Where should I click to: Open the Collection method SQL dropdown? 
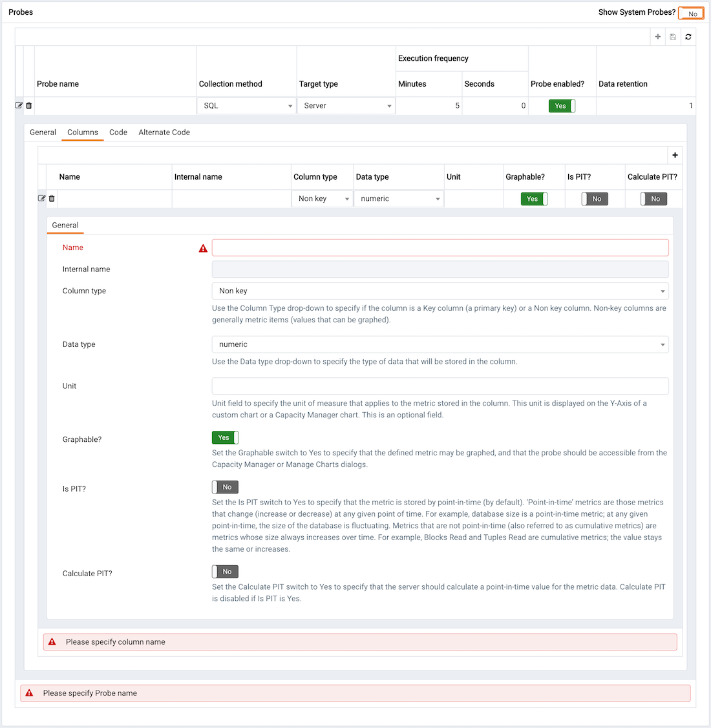(247, 106)
